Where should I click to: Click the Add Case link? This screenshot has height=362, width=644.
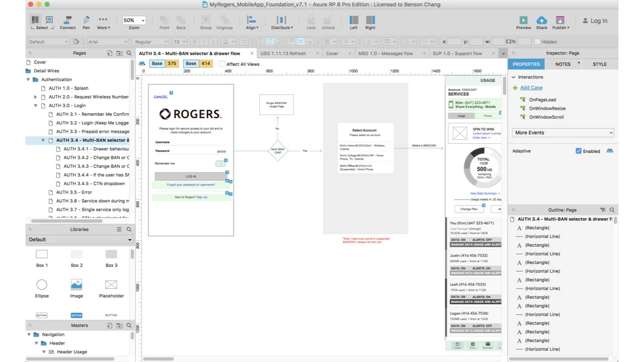tap(531, 87)
